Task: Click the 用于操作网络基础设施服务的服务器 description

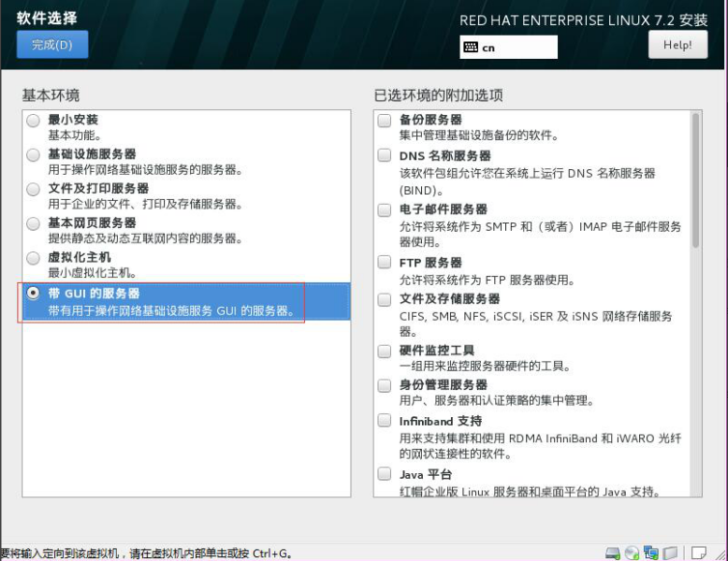Action: (146, 170)
